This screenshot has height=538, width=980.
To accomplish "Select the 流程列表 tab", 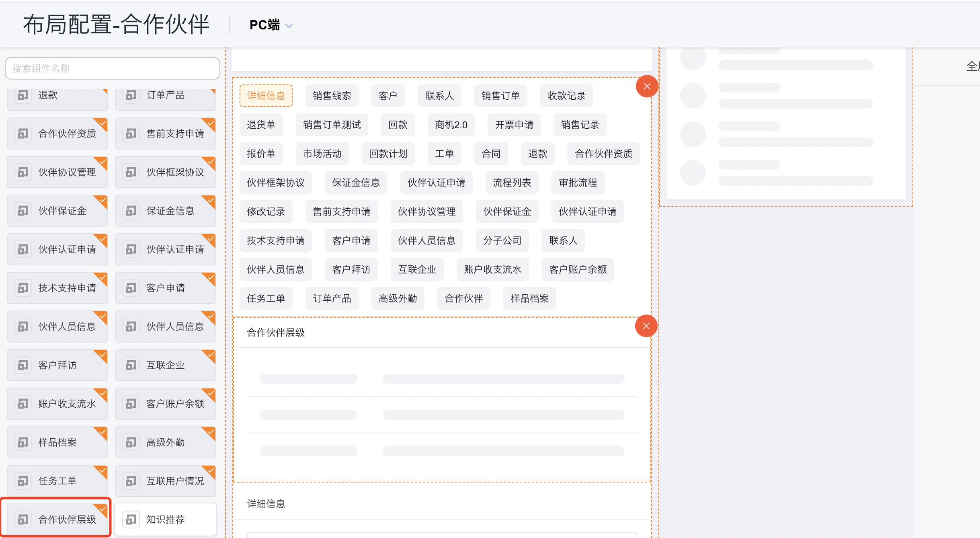I will pyautogui.click(x=512, y=183).
